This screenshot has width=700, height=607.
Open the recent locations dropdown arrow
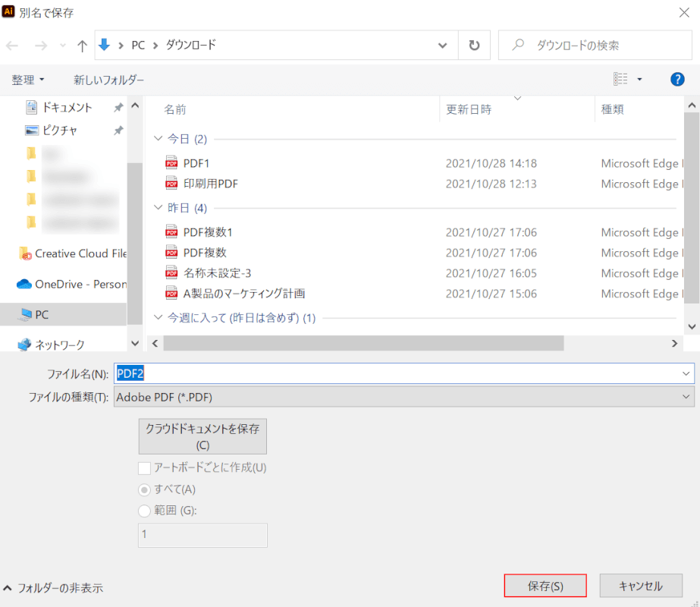(x=63, y=46)
